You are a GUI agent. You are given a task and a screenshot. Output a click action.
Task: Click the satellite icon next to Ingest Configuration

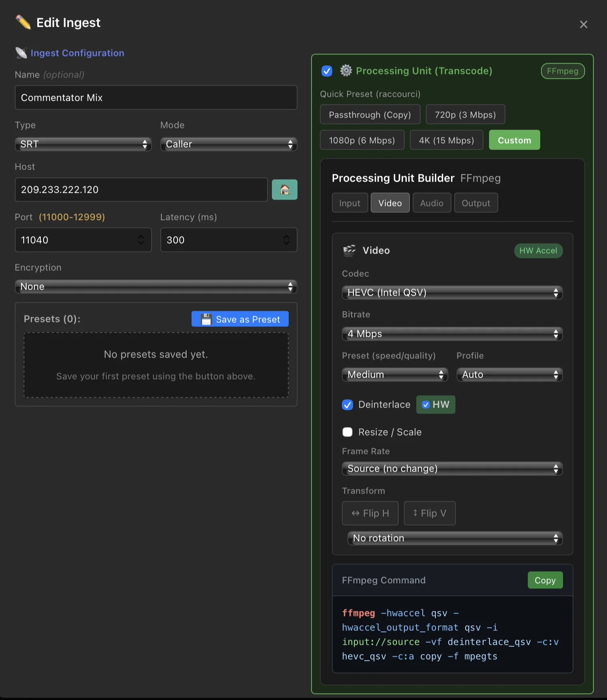[21, 53]
